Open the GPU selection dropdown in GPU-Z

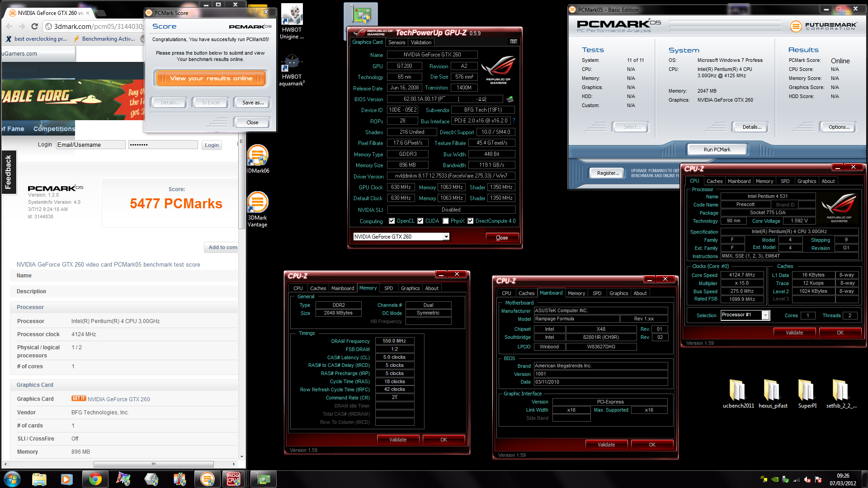(x=446, y=237)
